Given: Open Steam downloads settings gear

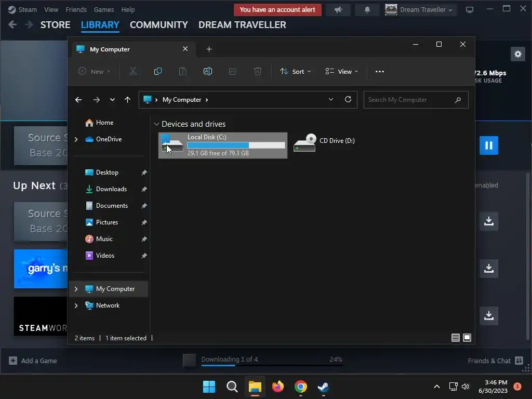Looking at the screenshot, I should tap(518, 54).
